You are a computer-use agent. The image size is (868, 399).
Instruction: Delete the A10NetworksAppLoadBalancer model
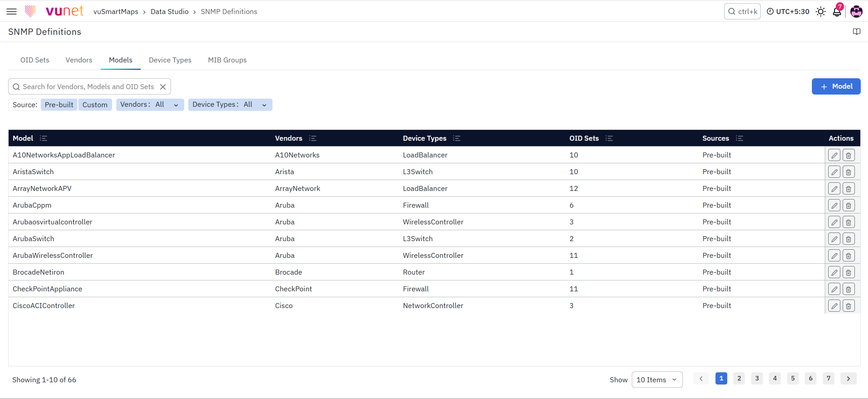pos(849,155)
